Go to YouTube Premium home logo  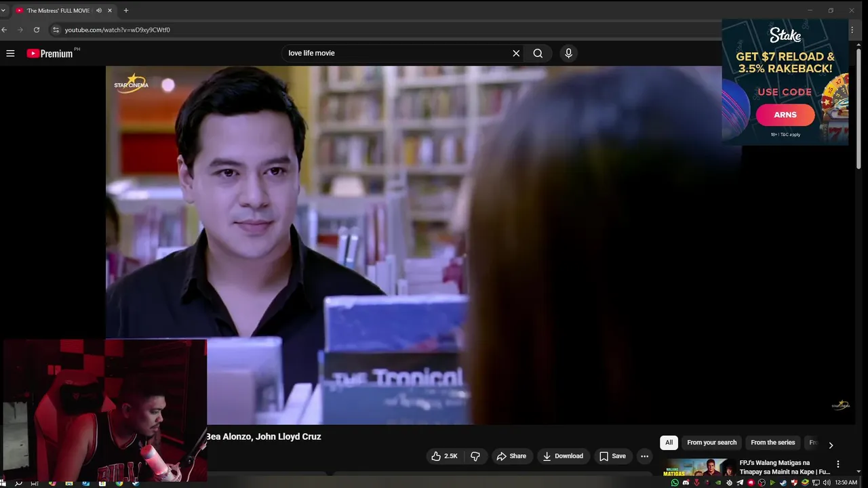tap(50, 53)
